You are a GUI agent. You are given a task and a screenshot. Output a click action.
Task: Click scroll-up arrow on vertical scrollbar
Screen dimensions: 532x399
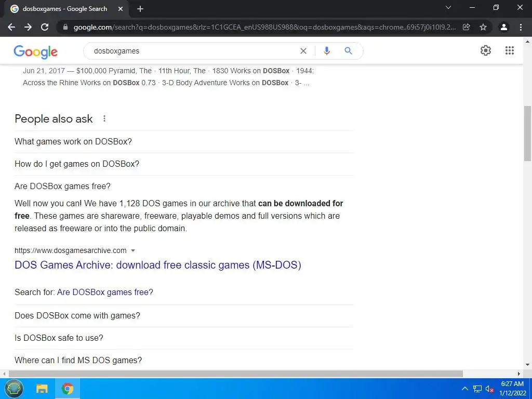527,42
